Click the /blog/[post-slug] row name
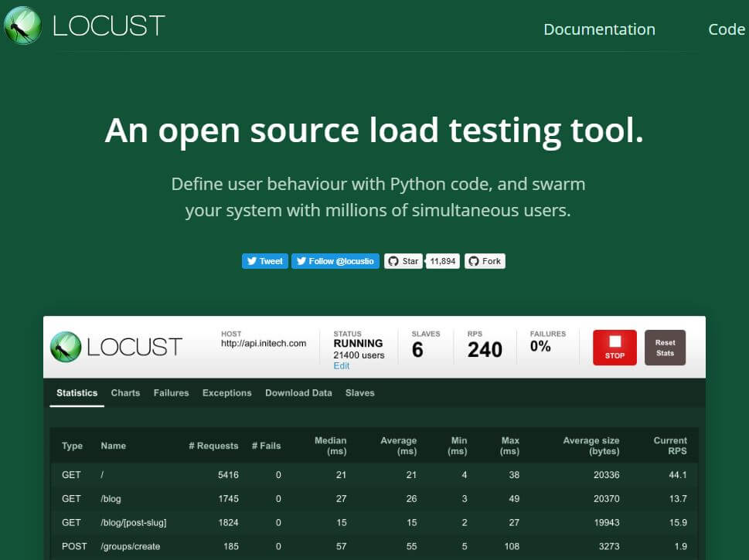Viewport: 749px width, 560px height. click(x=134, y=523)
